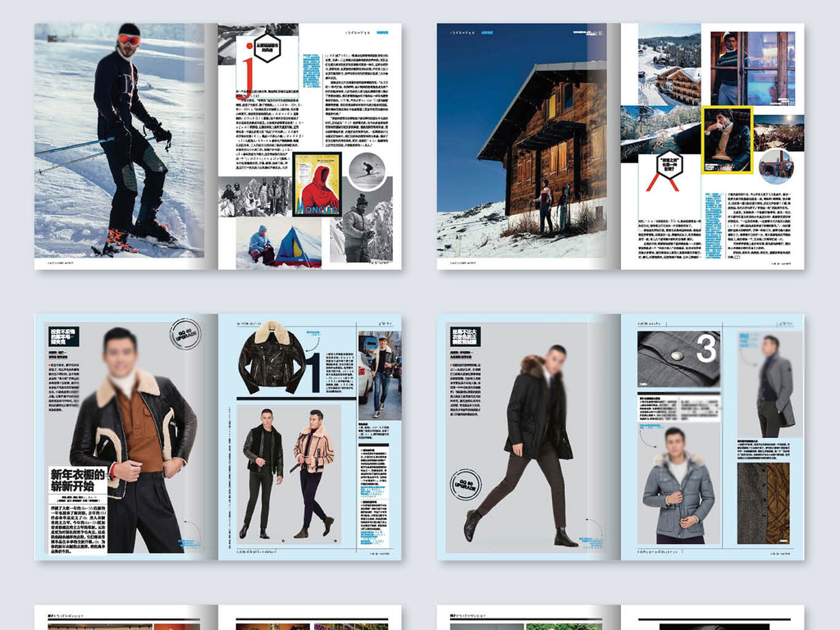Screen dimensions: 840x630
Task: Select the blue and red tent photo
Action: point(295,246)
